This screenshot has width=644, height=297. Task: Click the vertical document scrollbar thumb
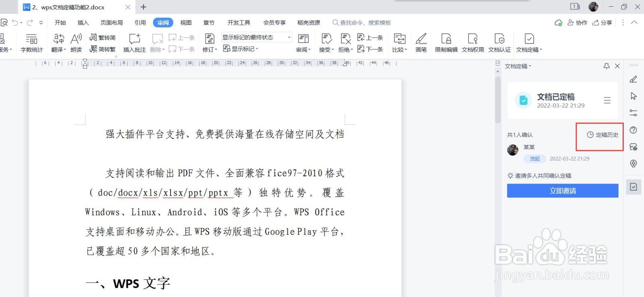[498, 99]
